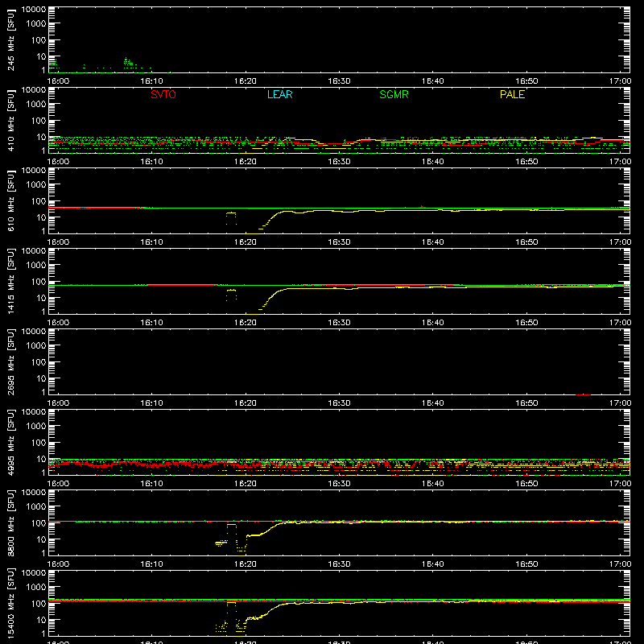Select the 1415 MHz [SFU] axis title
Screen dimensions: 644x644
(x=10, y=281)
